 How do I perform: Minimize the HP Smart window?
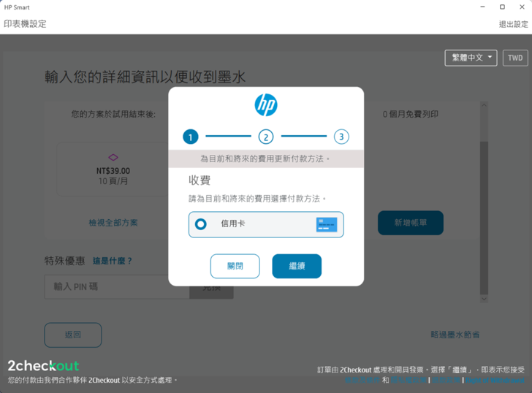tap(482, 7)
